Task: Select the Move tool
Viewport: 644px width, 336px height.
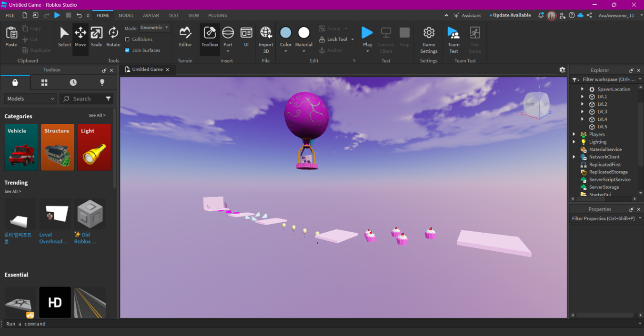Action: (80, 37)
